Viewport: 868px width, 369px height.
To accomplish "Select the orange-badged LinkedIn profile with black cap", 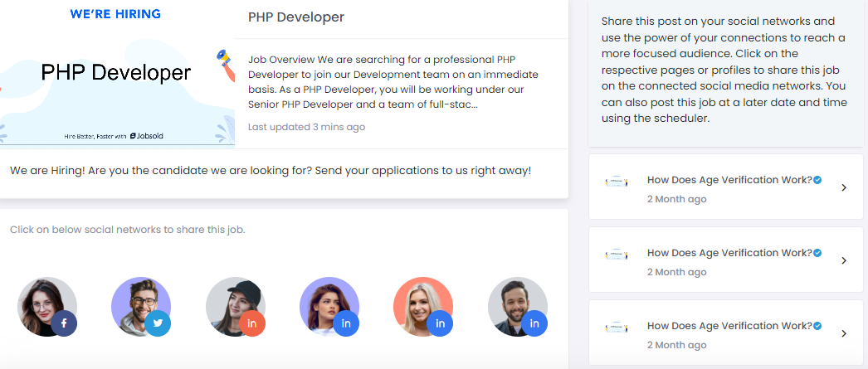I will pyautogui.click(x=236, y=307).
